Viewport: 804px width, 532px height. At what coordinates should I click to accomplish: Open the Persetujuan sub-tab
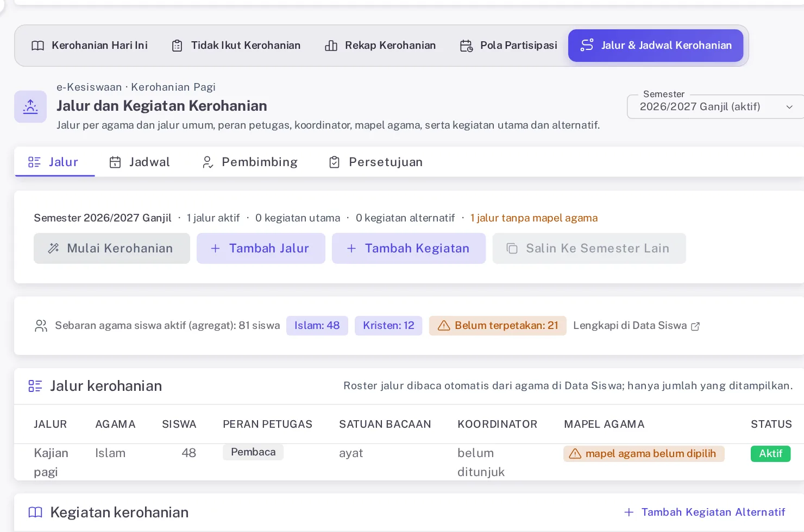376,162
